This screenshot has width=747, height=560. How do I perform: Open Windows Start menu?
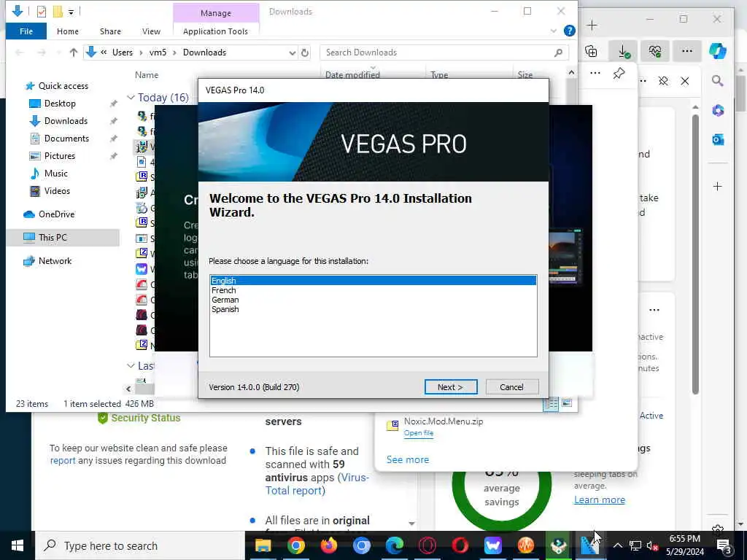[18, 545]
